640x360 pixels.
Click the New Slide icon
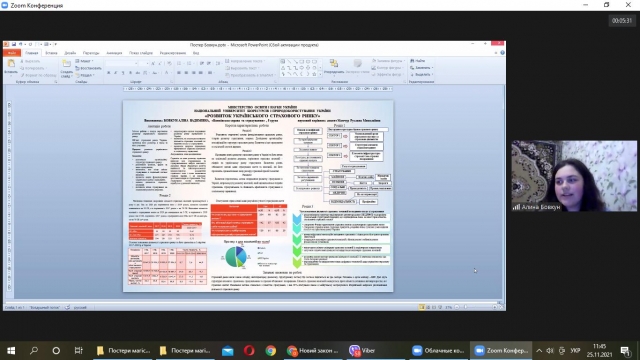pos(66,68)
